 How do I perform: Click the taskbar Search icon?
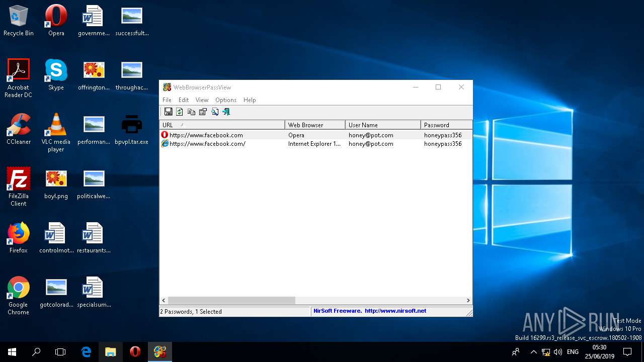(x=36, y=352)
